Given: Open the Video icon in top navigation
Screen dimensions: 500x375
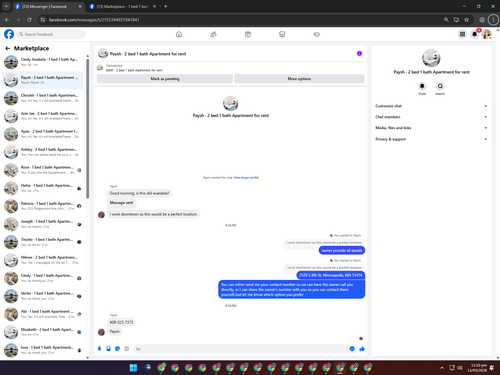Looking at the screenshot, I should (x=248, y=34).
